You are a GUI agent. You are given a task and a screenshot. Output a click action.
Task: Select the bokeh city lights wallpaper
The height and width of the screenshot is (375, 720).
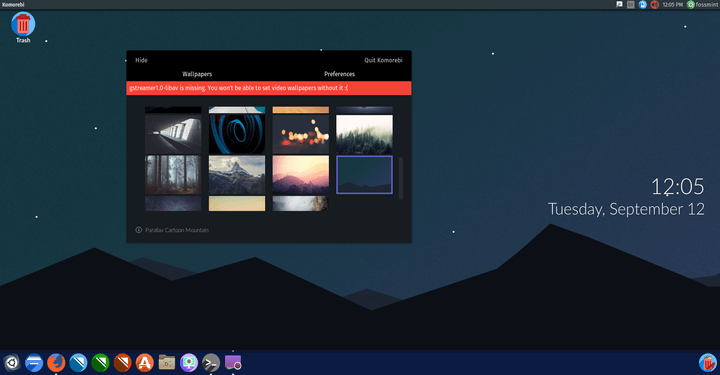pos(301,134)
